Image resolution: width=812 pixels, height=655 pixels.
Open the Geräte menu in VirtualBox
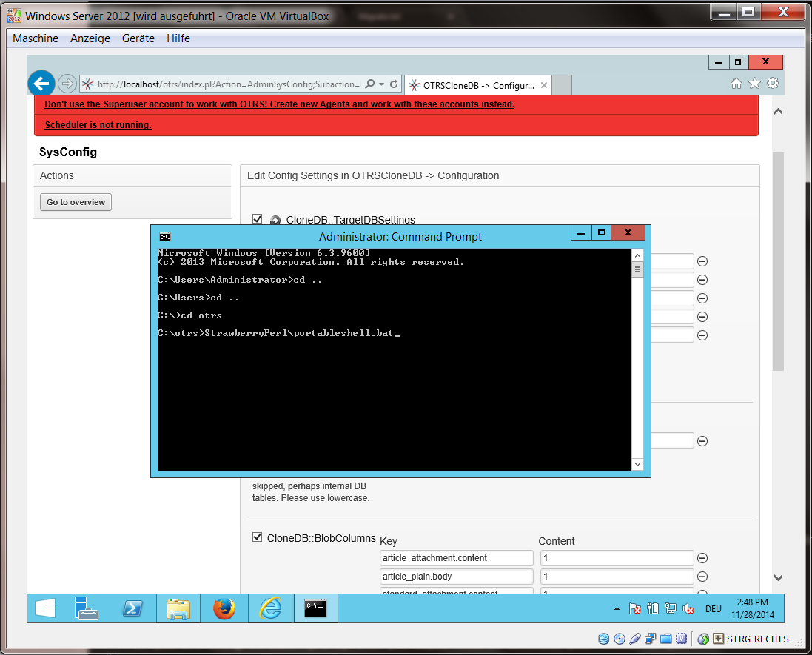(x=137, y=38)
